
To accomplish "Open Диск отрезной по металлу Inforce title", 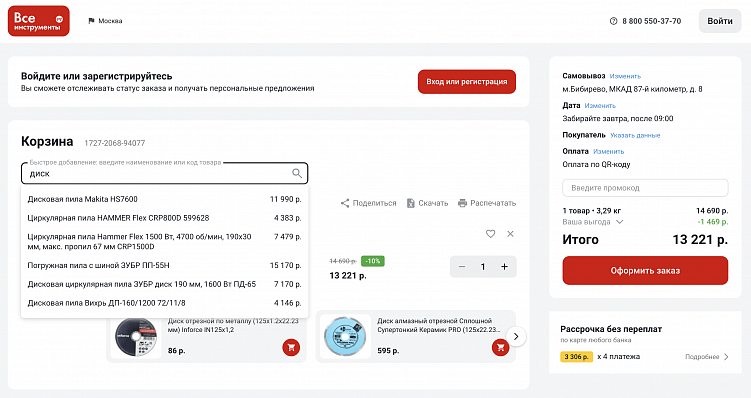I will point(233,325).
